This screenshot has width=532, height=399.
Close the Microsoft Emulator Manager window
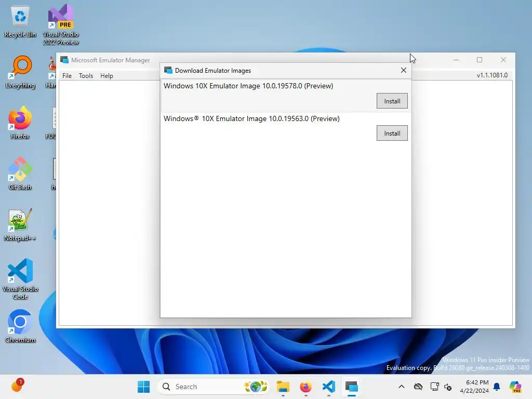pyautogui.click(x=503, y=60)
